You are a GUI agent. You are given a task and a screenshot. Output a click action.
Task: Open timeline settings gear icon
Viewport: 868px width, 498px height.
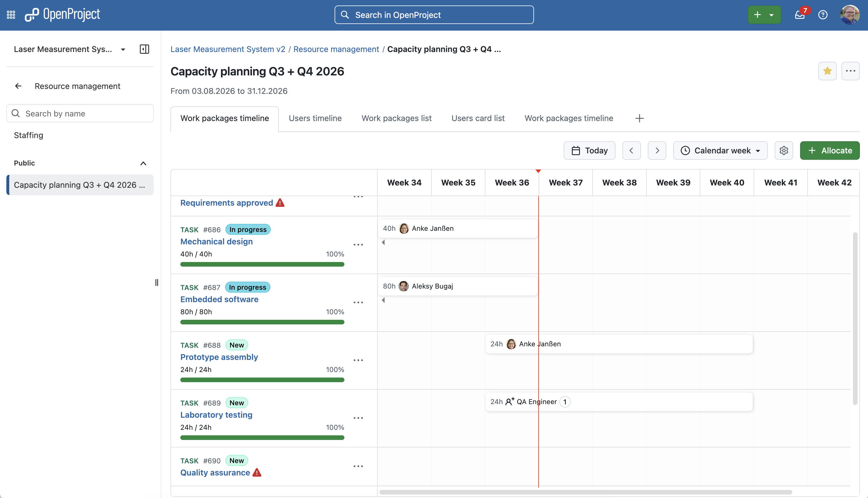pos(784,150)
